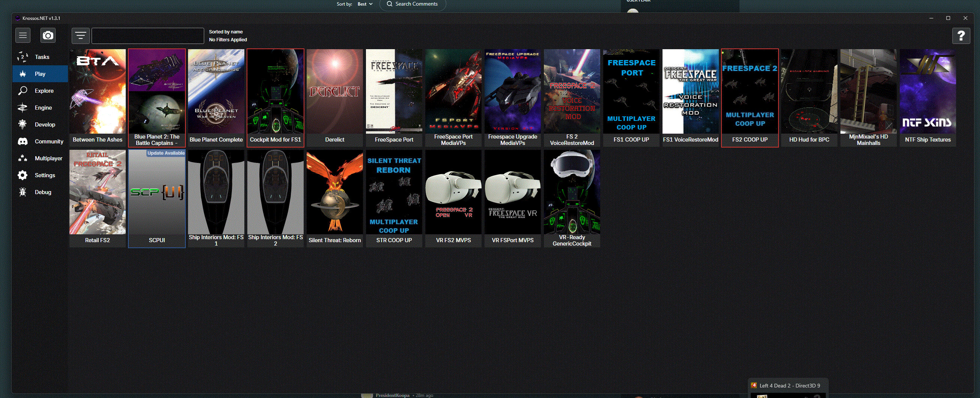Switch to the Tasks tab label
This screenshot has height=398, width=980.
[x=42, y=57]
